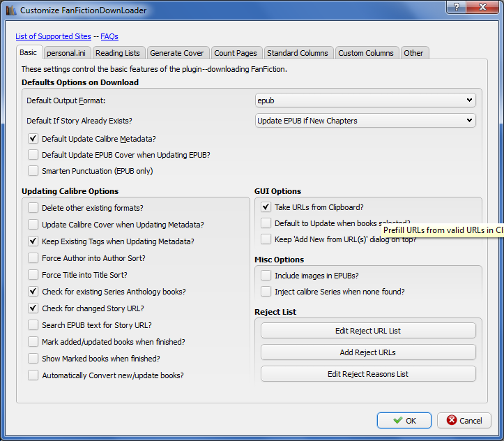Check Delete other existing formats
Image resolution: width=504 pixels, height=441 pixels.
coord(33,208)
